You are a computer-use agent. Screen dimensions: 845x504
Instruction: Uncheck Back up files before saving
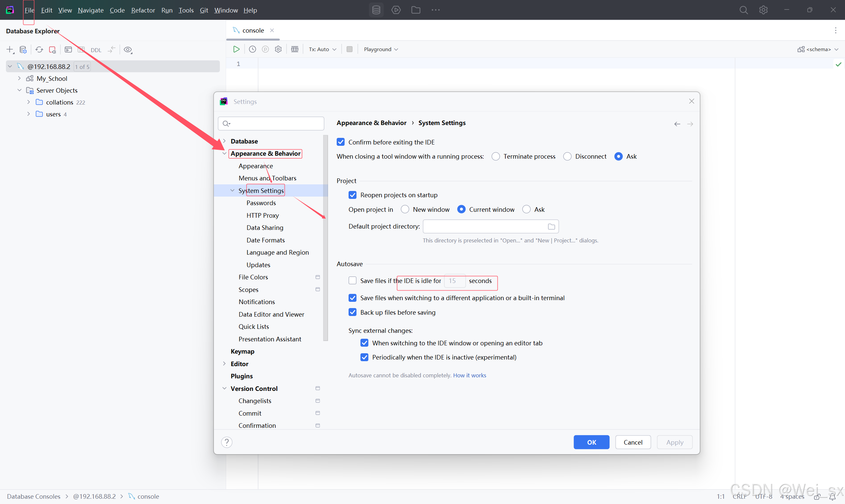(352, 312)
